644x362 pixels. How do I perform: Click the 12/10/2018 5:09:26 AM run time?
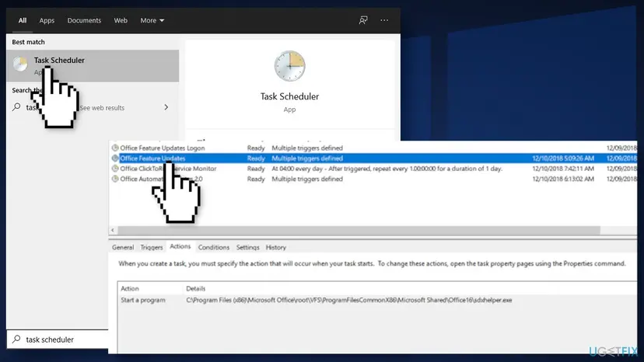pos(563,158)
